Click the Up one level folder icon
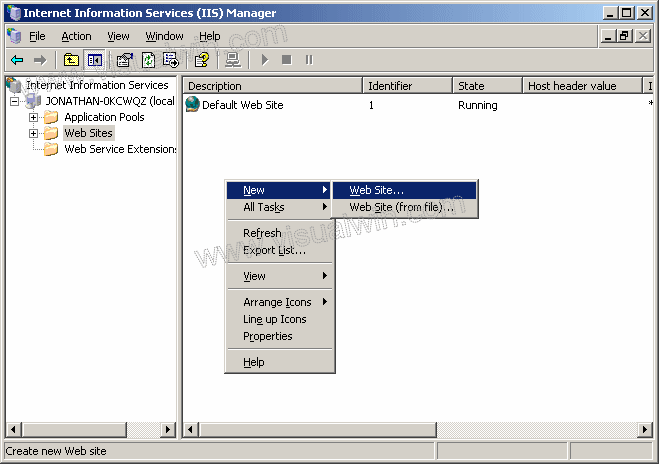The width and height of the screenshot is (659, 464). pyautogui.click(x=71, y=60)
